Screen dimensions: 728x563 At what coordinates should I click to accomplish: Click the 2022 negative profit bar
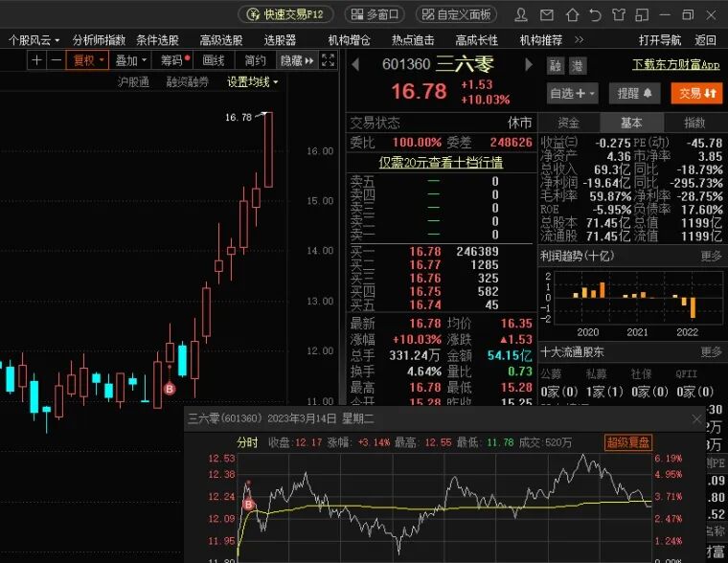pyautogui.click(x=694, y=307)
